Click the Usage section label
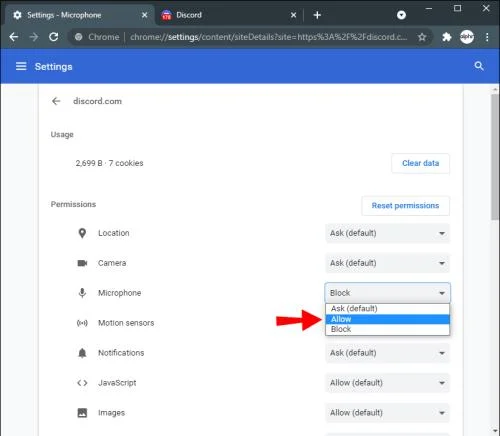500x436 pixels. [62, 134]
